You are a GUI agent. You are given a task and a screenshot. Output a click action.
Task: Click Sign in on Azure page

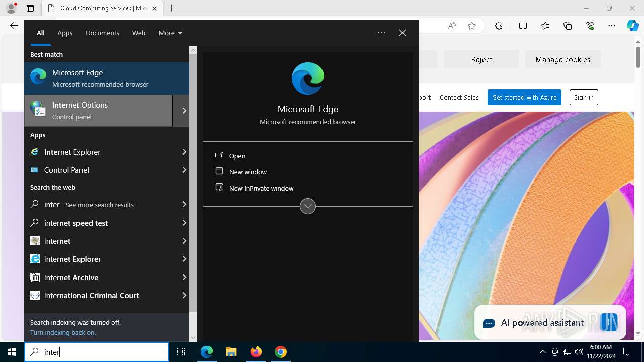[584, 97]
